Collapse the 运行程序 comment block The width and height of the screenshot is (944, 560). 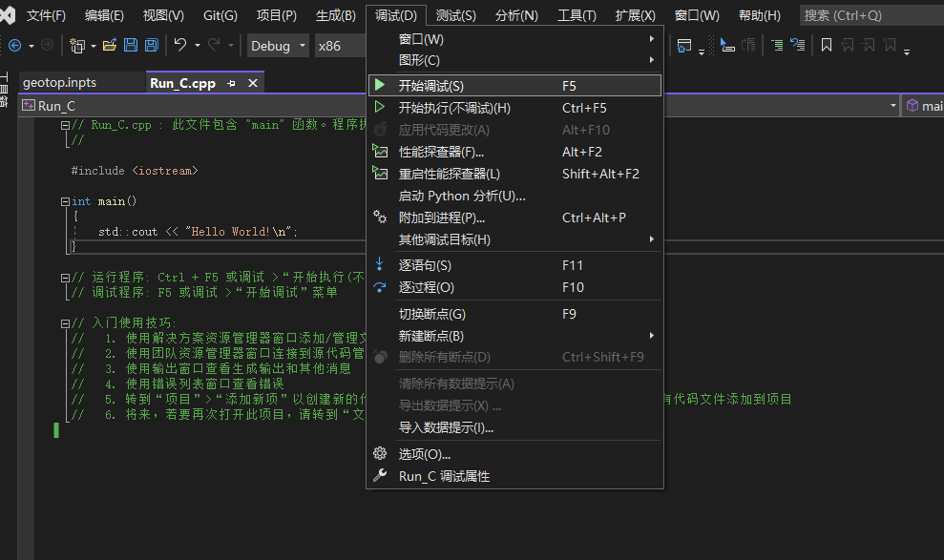[x=65, y=278]
